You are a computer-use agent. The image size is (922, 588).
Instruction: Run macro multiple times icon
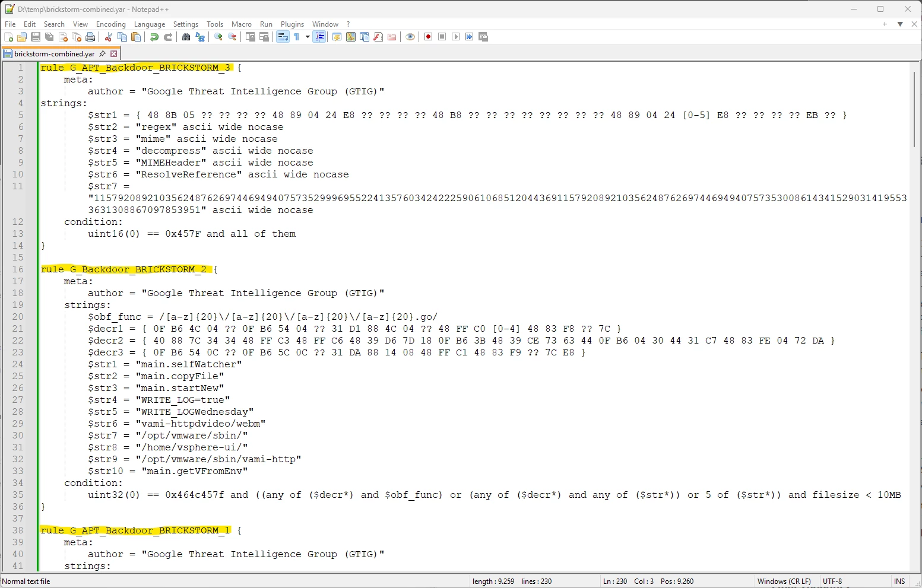pos(470,37)
